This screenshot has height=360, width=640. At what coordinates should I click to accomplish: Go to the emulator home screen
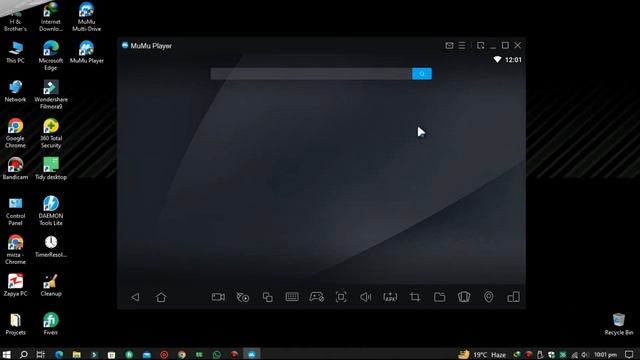[x=161, y=297]
